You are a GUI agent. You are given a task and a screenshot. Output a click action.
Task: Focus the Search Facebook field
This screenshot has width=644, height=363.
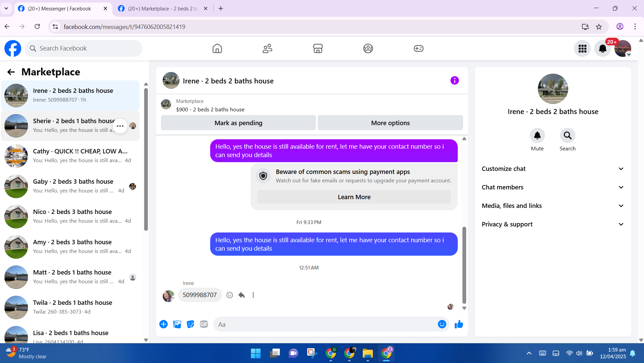coord(84,48)
